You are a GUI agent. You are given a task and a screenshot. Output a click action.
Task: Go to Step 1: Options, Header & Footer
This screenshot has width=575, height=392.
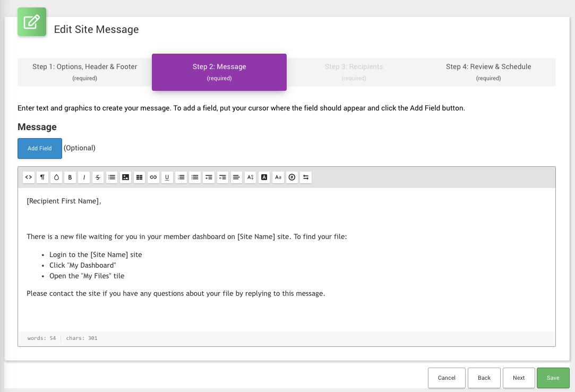[x=84, y=72]
